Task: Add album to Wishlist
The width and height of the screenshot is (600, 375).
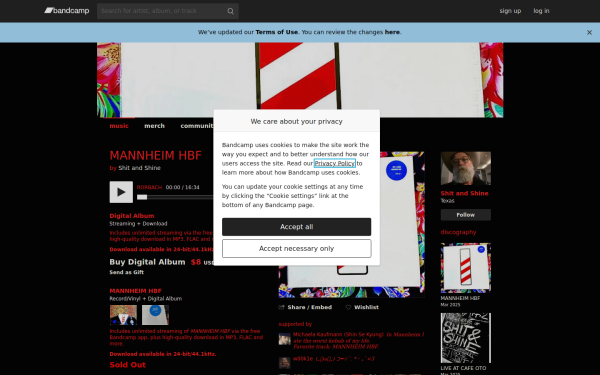Action: click(366, 307)
